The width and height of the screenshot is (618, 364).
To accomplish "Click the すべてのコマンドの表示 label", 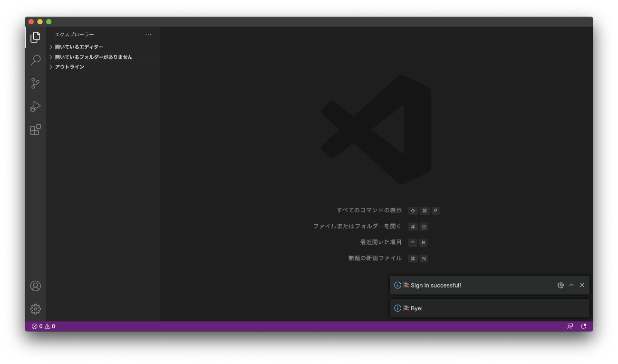I will 369,211.
